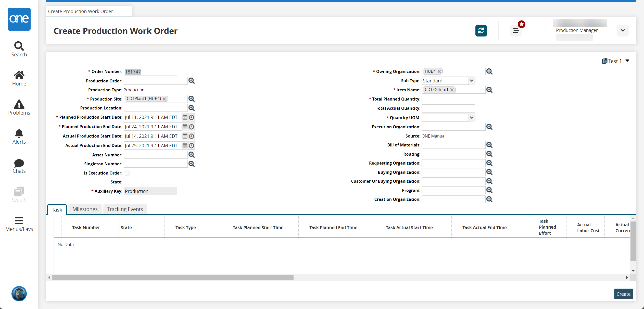Switch to the Tracking Events tab
The image size is (644, 309).
125,209
